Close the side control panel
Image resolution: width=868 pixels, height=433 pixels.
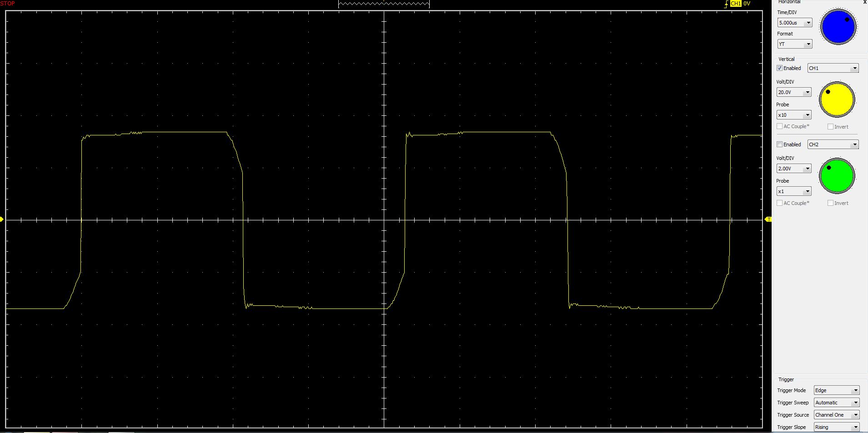pyautogui.click(x=865, y=2)
